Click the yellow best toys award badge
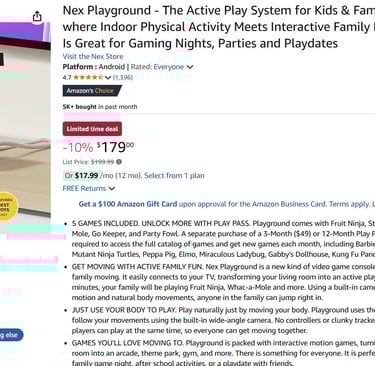Viewport: 375px width, 366px height. click(x=7, y=206)
